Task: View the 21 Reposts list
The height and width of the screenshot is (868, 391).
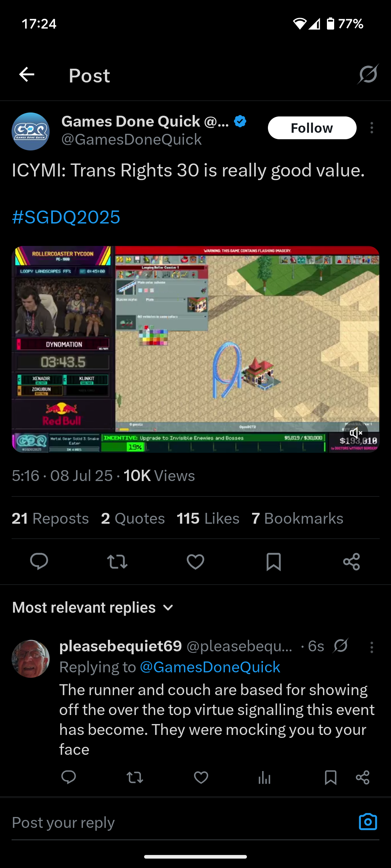Action: point(50,518)
